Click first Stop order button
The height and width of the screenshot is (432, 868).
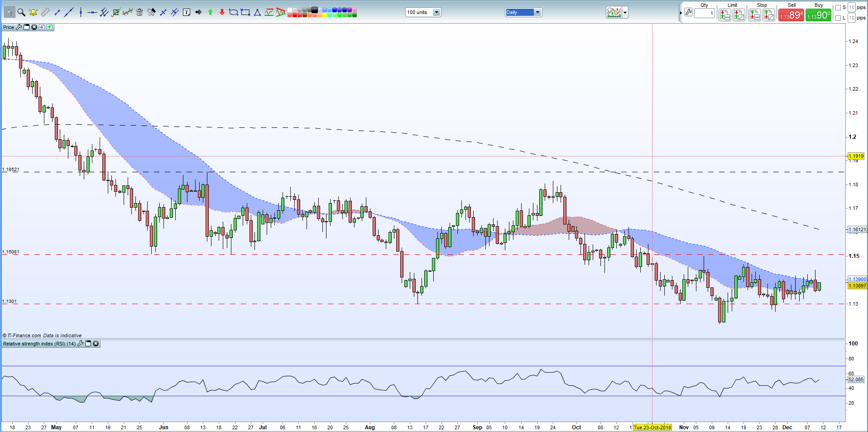[x=755, y=15]
